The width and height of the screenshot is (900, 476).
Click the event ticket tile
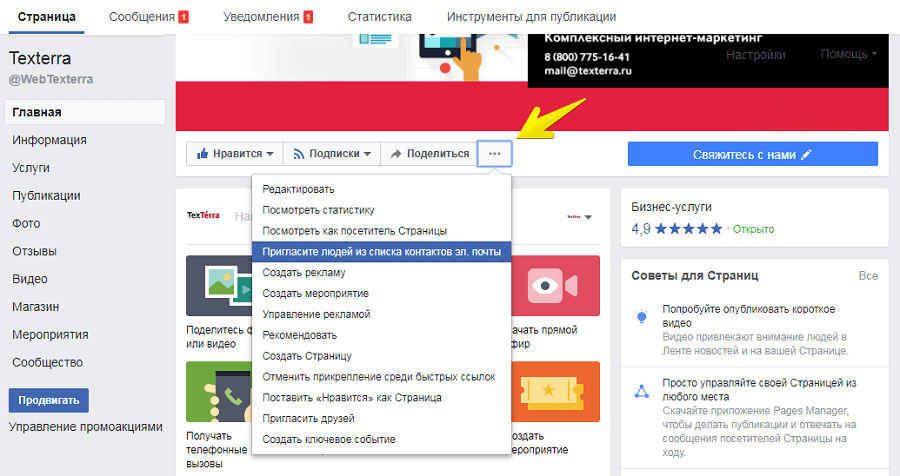click(x=555, y=392)
